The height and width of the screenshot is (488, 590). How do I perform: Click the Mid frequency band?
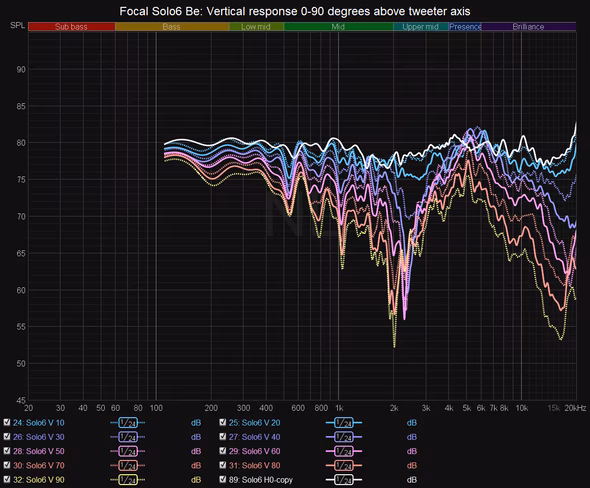click(338, 27)
